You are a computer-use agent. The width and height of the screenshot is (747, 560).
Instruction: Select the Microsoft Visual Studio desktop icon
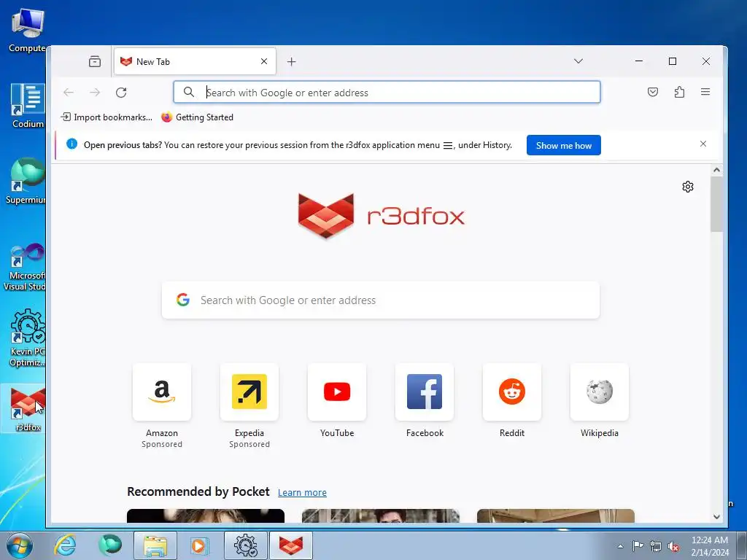[x=25, y=267]
